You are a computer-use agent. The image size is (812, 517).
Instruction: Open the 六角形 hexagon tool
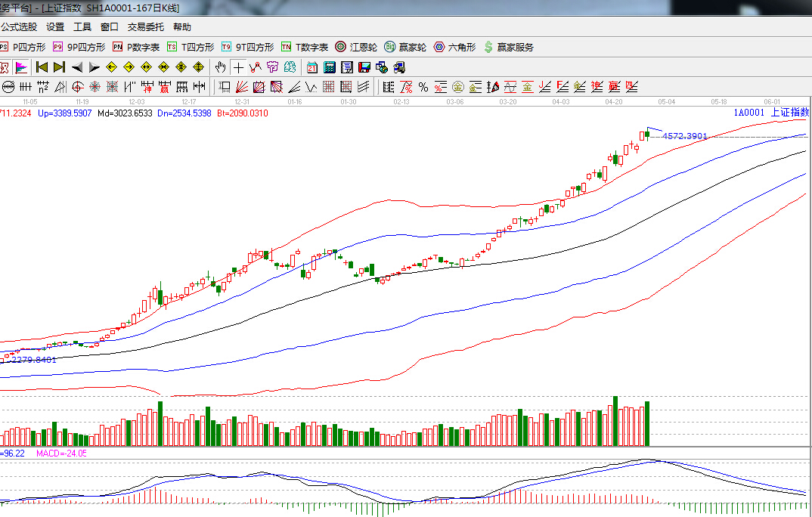coord(454,47)
